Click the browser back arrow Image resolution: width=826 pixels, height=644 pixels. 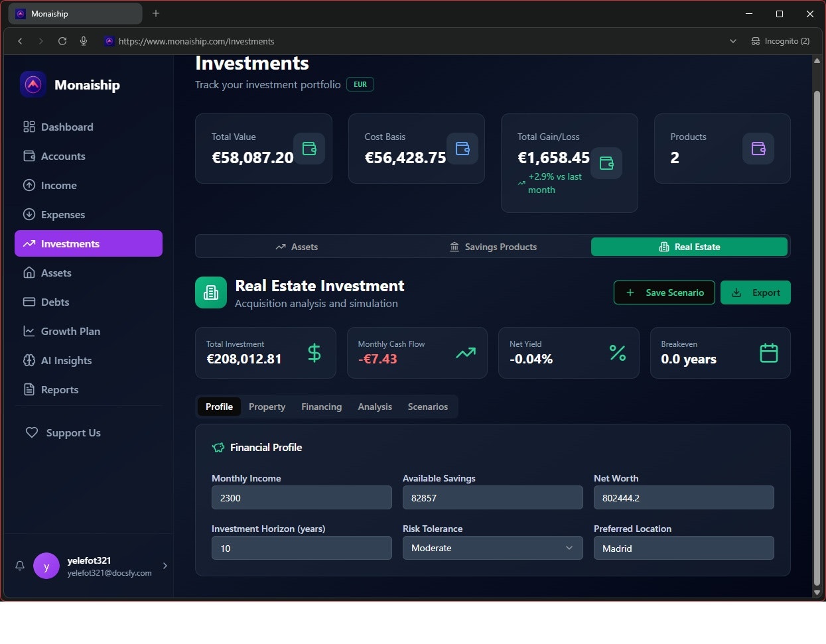click(x=20, y=41)
